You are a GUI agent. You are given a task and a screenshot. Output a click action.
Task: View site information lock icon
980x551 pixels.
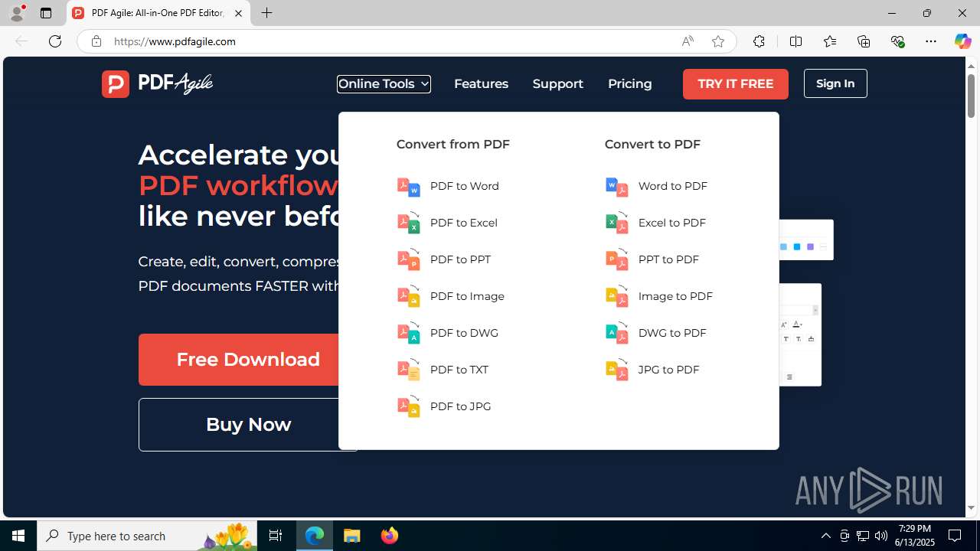click(96, 41)
